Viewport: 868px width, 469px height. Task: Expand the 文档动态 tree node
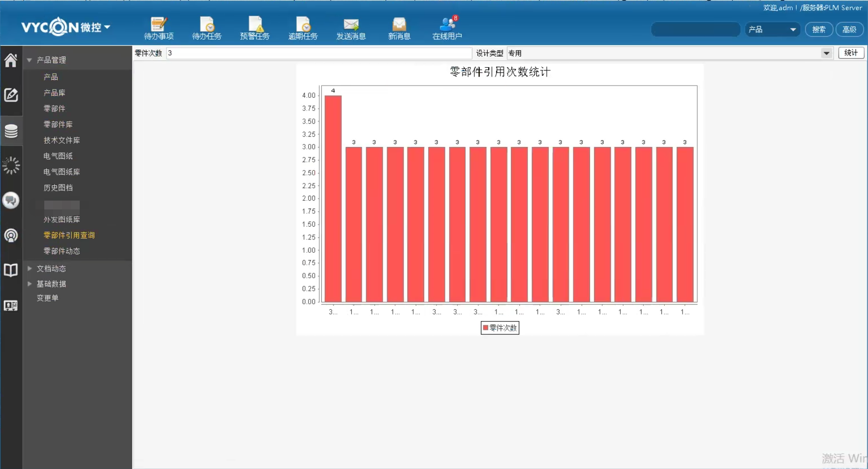coord(30,268)
